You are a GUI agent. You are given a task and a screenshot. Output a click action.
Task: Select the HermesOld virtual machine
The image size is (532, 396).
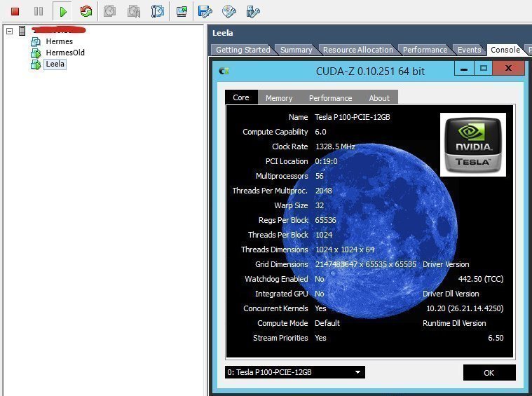(x=64, y=53)
